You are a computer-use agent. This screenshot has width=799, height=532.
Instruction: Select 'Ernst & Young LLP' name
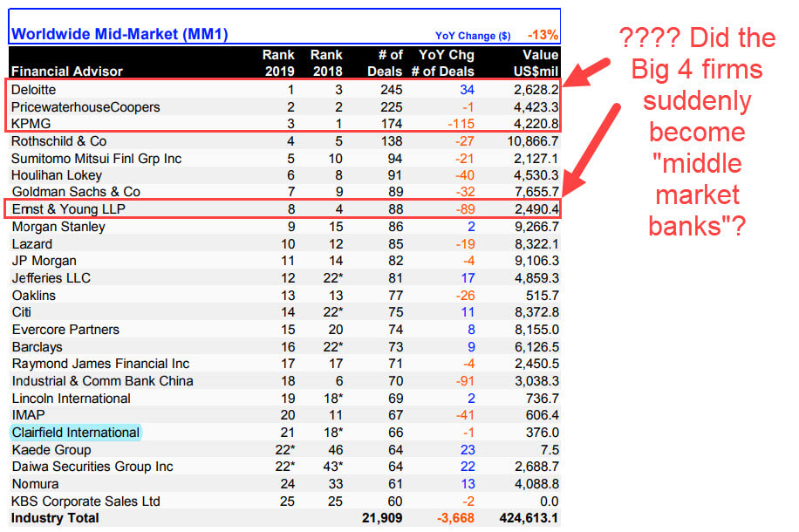click(69, 209)
